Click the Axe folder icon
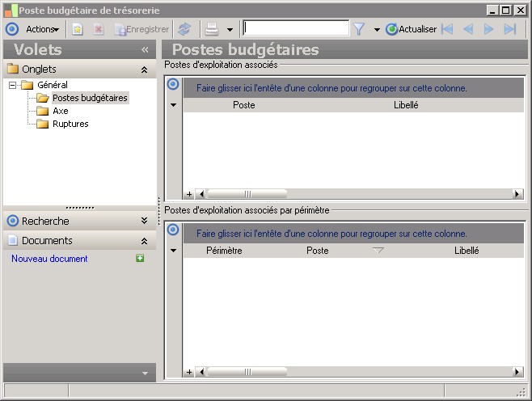 coord(42,111)
